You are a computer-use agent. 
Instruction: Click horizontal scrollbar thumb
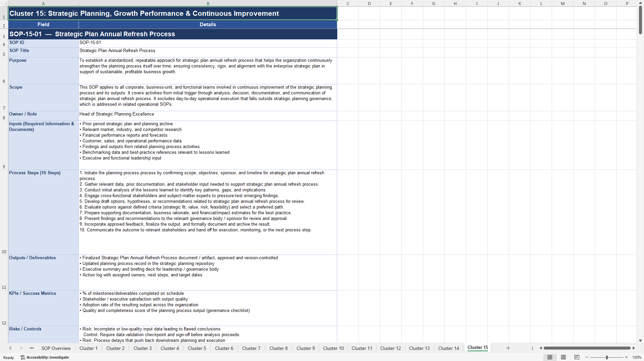click(x=587, y=348)
